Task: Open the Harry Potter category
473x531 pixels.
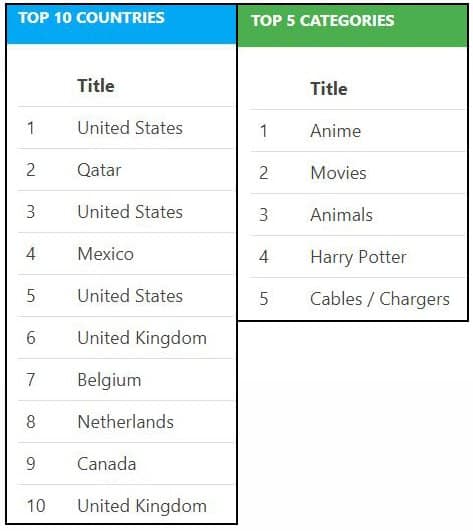Action: (x=358, y=257)
